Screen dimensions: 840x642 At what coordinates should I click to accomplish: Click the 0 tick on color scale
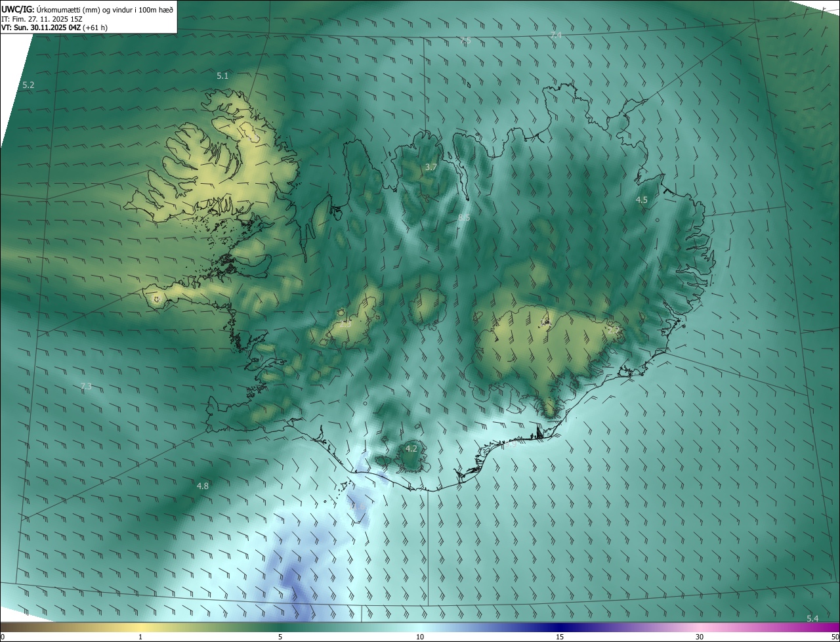click(x=3, y=637)
